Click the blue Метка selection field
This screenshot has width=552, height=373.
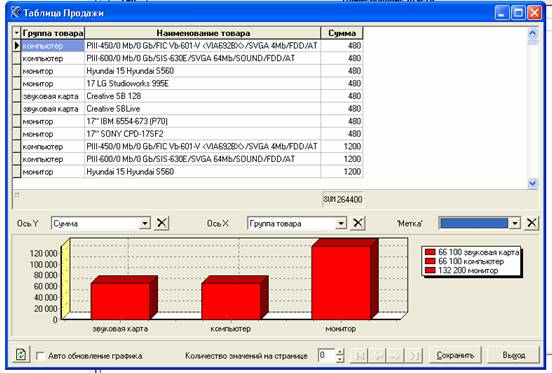pos(474,223)
